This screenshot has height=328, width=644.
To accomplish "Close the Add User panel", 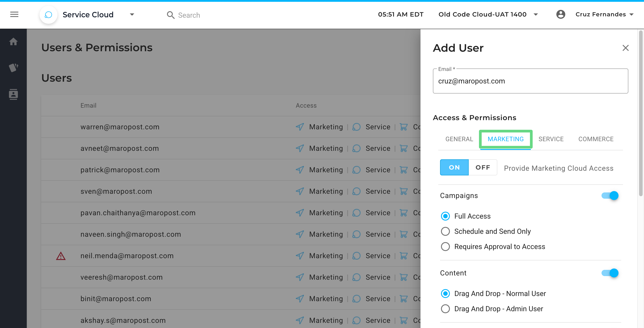I will [x=625, y=48].
